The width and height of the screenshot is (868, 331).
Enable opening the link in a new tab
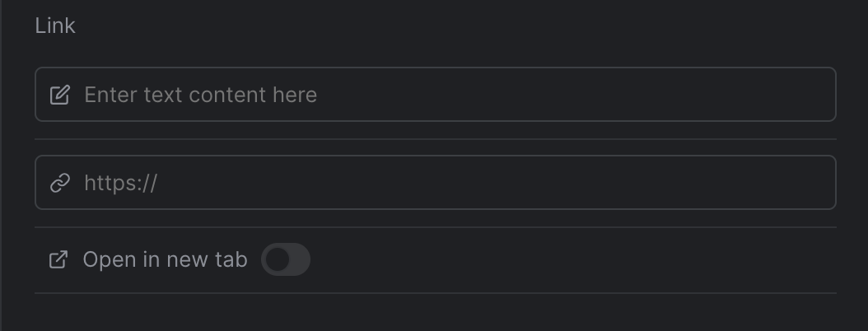(x=286, y=259)
